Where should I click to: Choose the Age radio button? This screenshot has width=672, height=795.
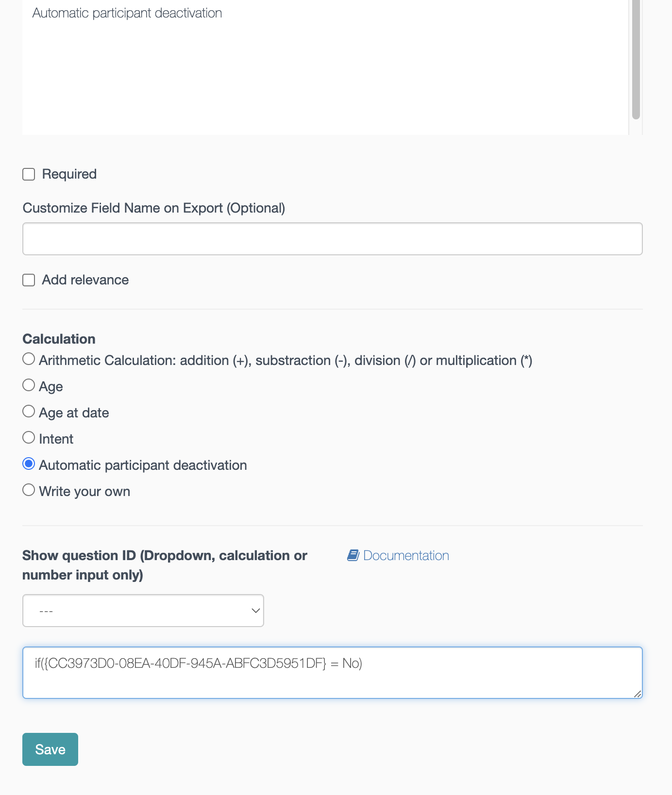click(29, 385)
